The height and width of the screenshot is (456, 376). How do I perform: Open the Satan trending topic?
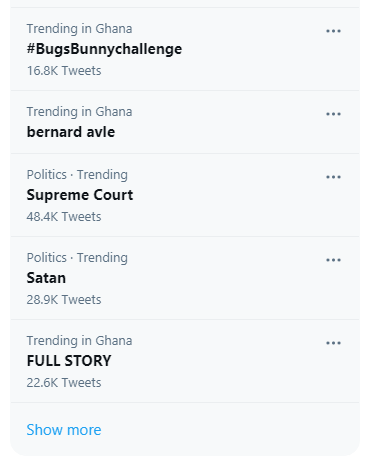coord(46,278)
